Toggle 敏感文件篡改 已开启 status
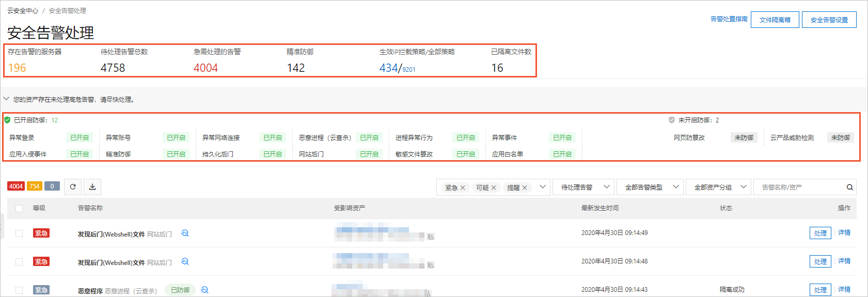This screenshot has height=297, width=868. pyautogui.click(x=466, y=154)
